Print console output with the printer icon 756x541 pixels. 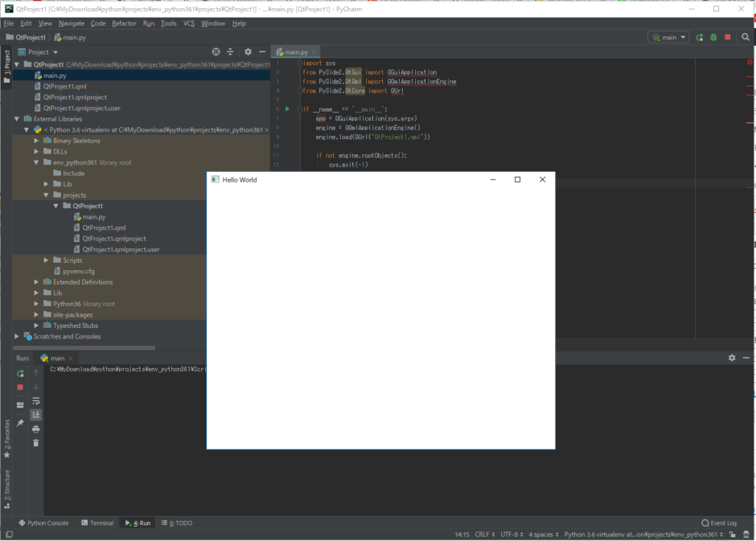(x=36, y=429)
